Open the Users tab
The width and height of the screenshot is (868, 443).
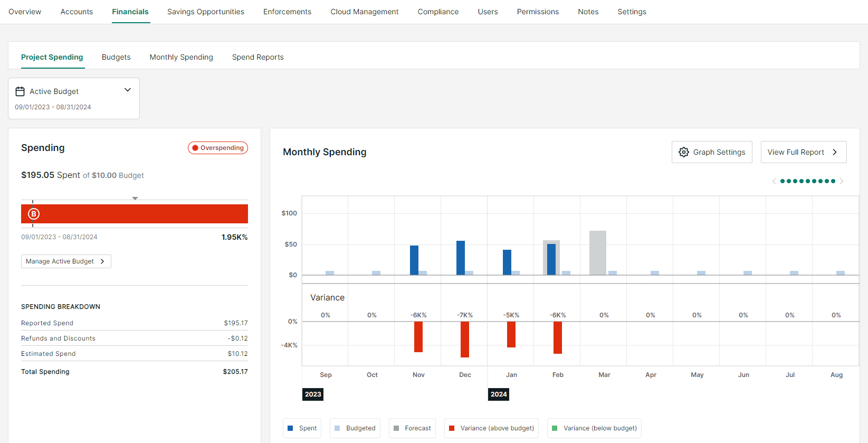[x=488, y=12]
